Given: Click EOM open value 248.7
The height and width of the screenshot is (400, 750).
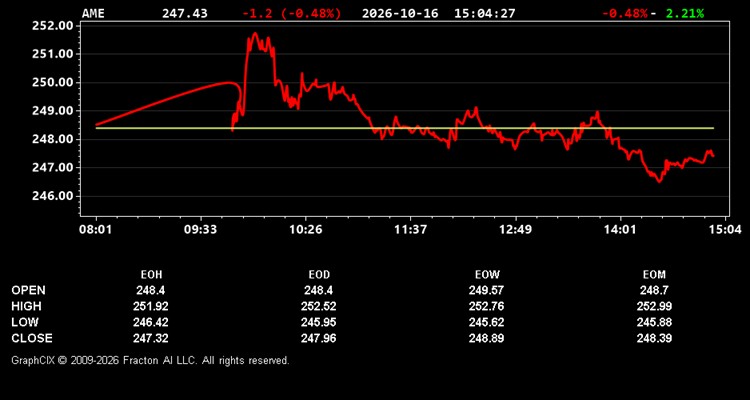Looking at the screenshot, I should tap(654, 290).
